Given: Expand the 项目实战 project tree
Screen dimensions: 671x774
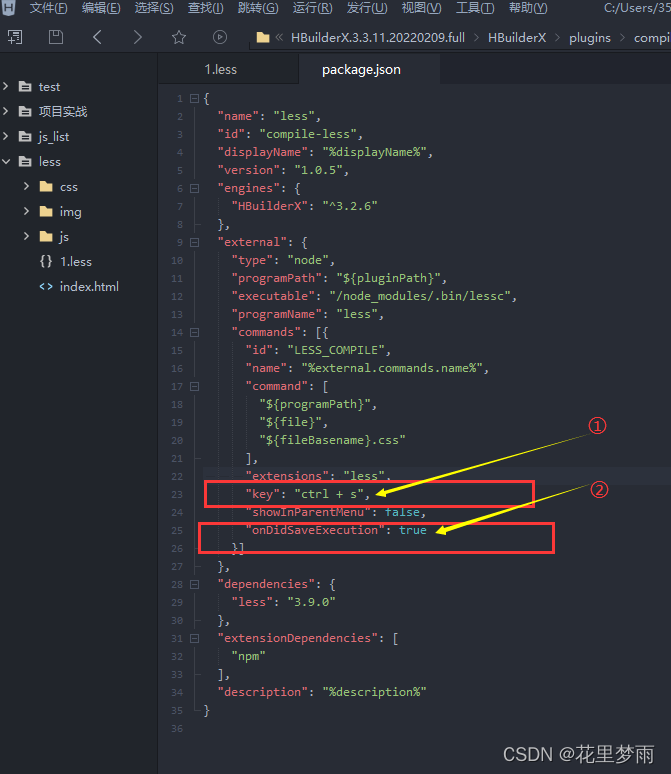Looking at the screenshot, I should pos(5,111).
